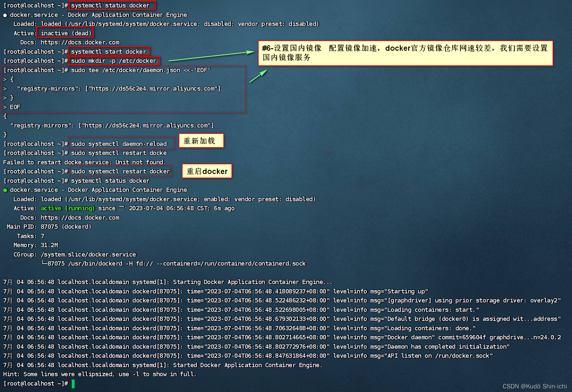Click the 'Starting Docker Application Container Engine...' log line

[168, 282]
